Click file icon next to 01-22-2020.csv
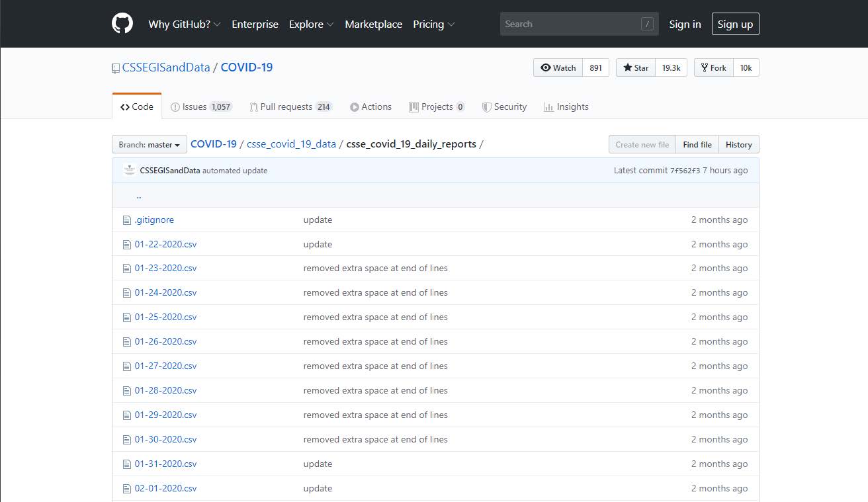Image resolution: width=868 pixels, height=502 pixels. pos(127,245)
